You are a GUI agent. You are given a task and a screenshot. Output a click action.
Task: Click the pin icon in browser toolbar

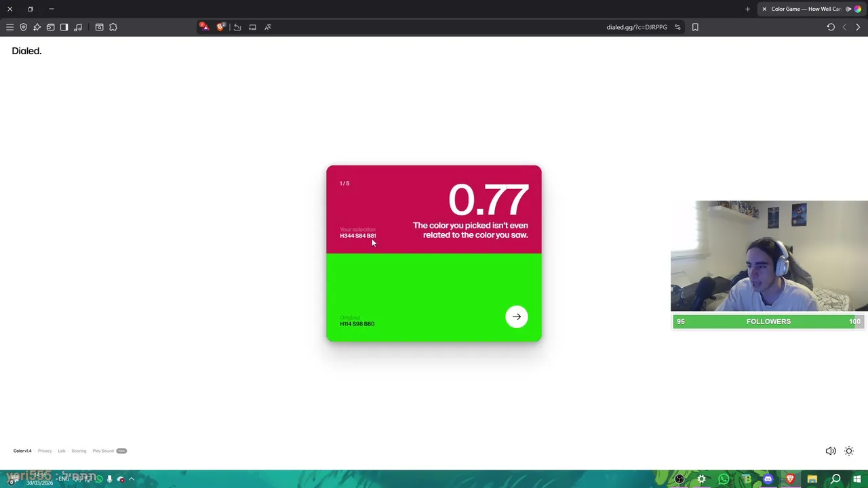tap(37, 27)
